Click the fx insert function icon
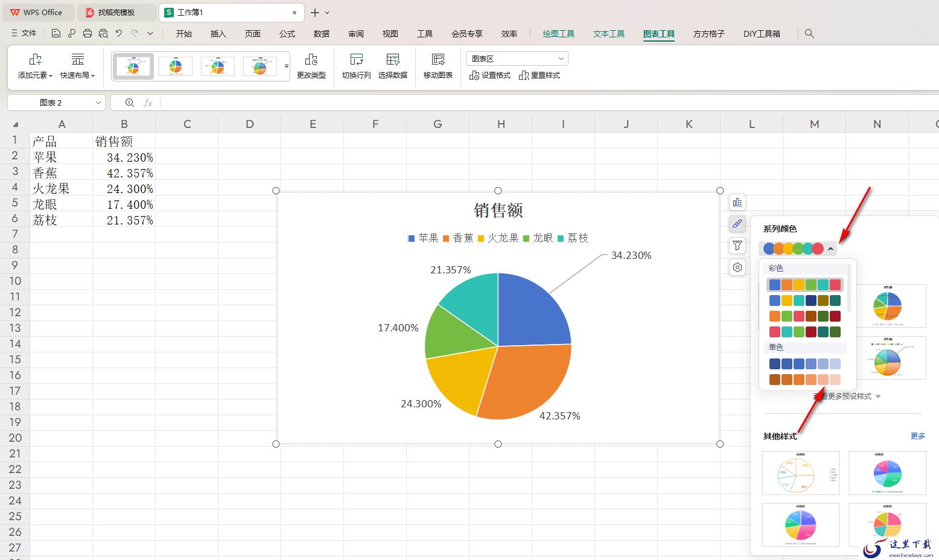 [148, 103]
